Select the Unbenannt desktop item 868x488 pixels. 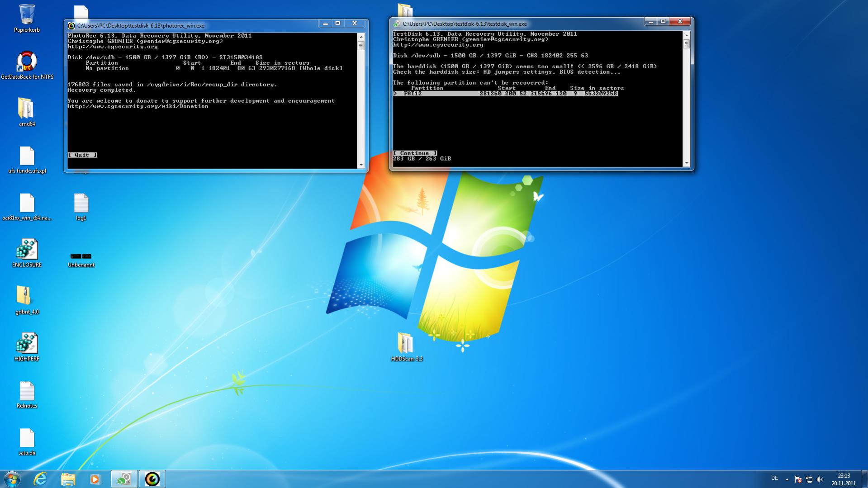pyautogui.click(x=81, y=260)
